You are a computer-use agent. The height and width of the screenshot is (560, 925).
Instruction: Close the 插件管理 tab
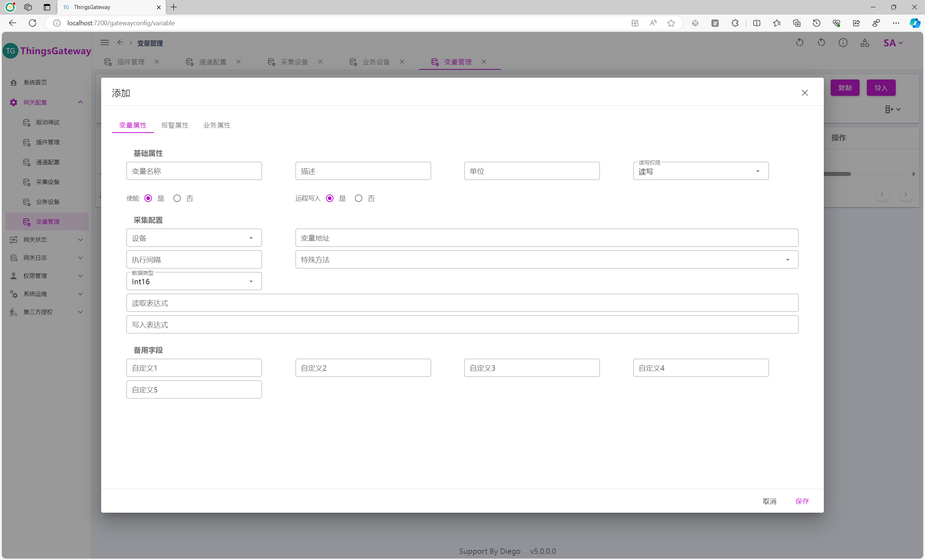[157, 61]
